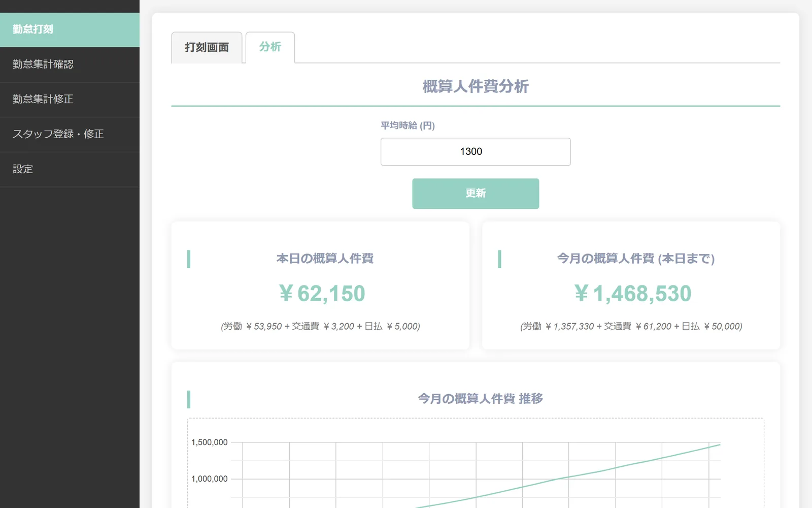Screen dimensions: 812x508
Task: Open the 勤怠打刻 sidebar item
Action: [70, 29]
